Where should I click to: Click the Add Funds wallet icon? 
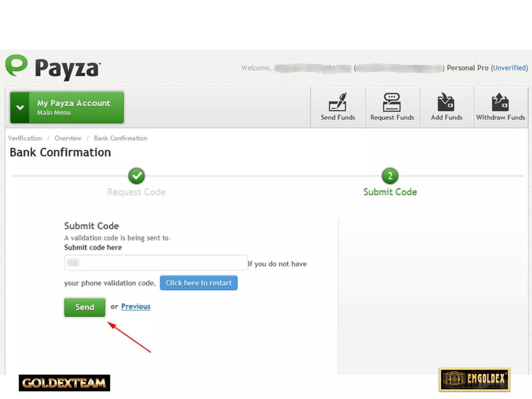[x=446, y=102]
